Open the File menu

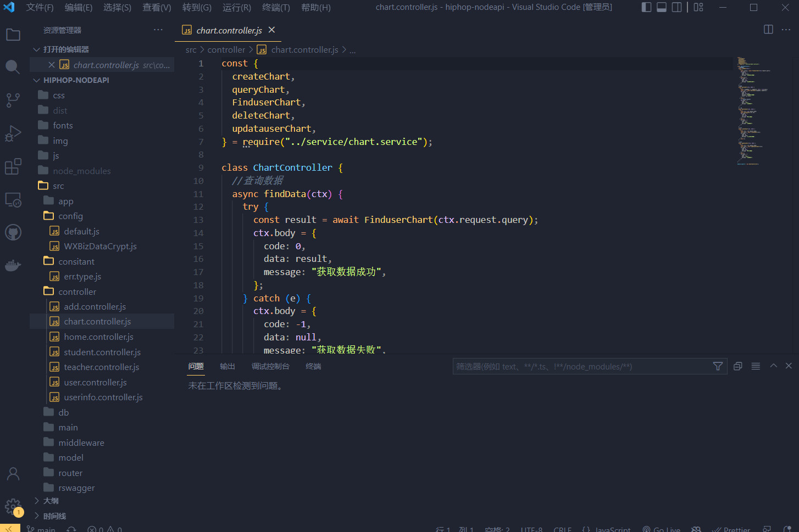[40, 8]
